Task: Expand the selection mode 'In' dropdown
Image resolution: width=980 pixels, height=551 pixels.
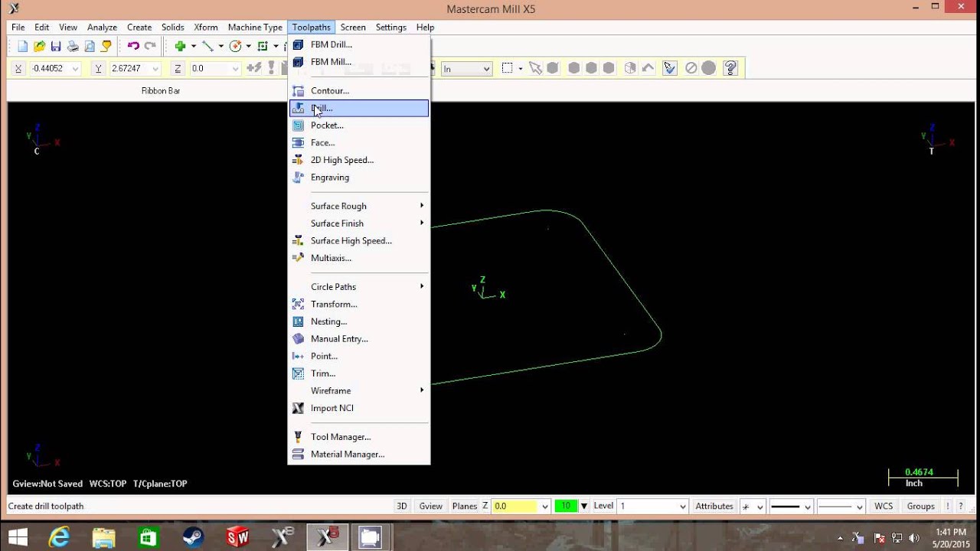Action: click(486, 69)
